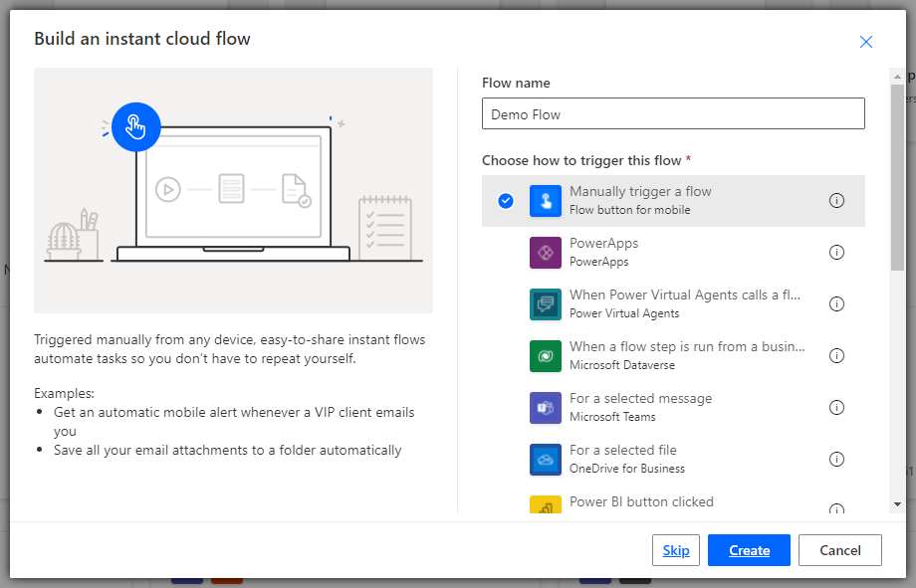Viewport: 916px width, 588px height.
Task: Click the yellow Power BI icon
Action: [x=546, y=505]
